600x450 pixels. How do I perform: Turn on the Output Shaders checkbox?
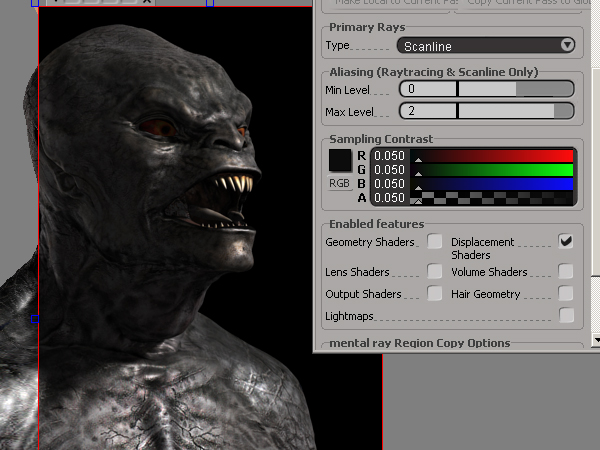[435, 293]
